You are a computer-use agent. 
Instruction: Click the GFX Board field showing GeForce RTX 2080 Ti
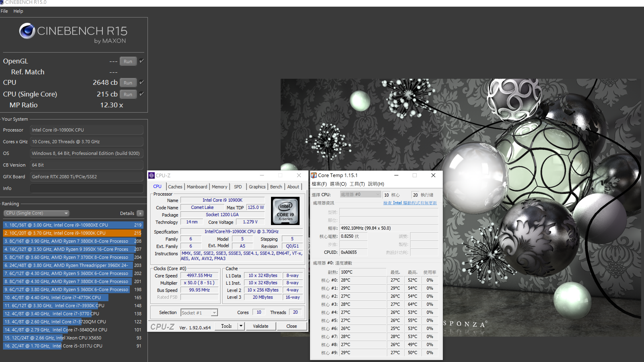pos(87,176)
